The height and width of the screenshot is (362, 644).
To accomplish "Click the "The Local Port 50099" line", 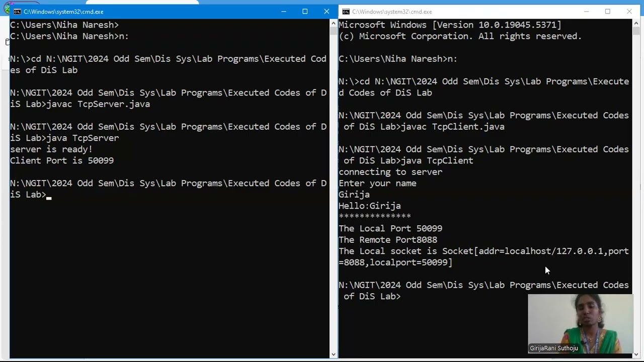I will point(390,228).
